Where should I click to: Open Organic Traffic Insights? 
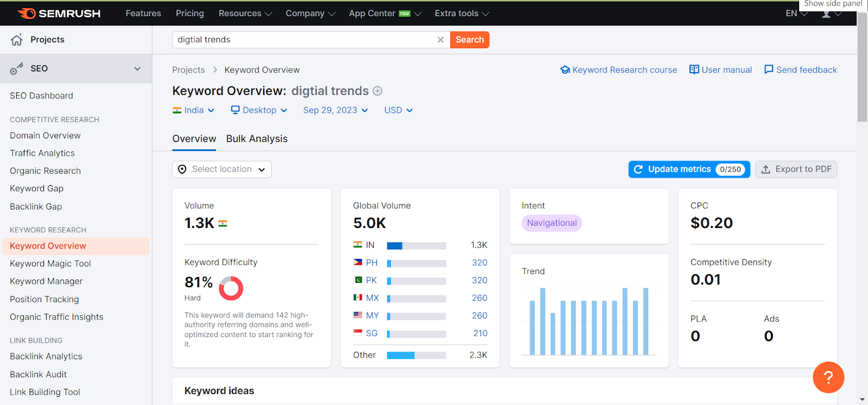[x=56, y=317]
